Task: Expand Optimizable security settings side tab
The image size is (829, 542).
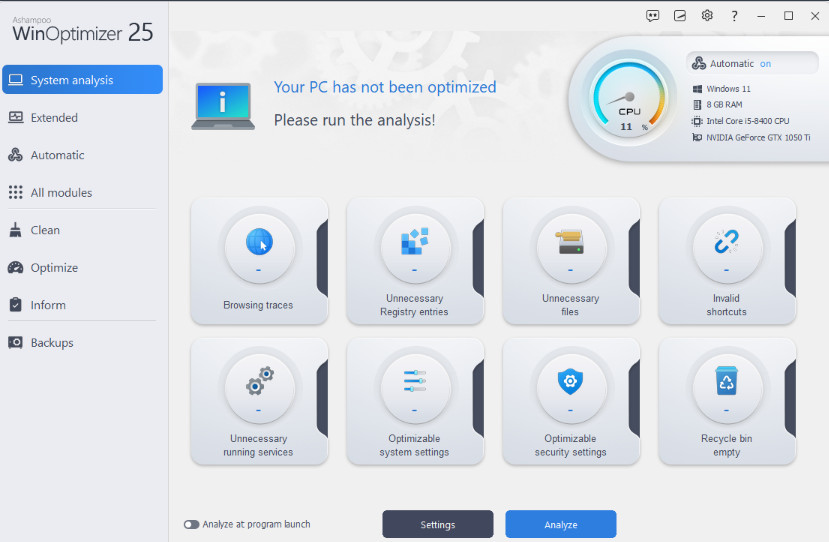Action: (x=634, y=399)
